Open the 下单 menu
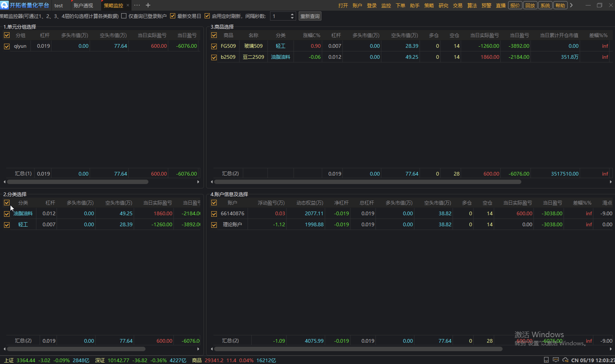Viewport: 615px width, 364px height. [400, 5]
